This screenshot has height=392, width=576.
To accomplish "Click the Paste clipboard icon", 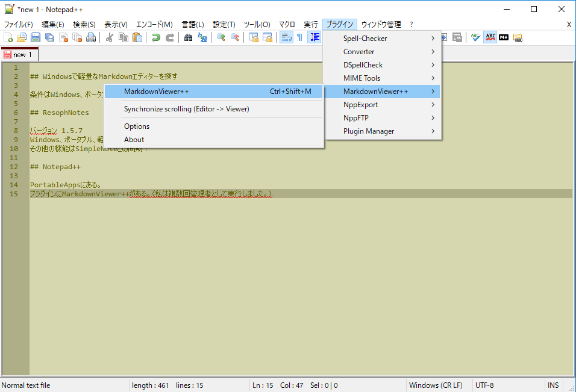I will (137, 37).
